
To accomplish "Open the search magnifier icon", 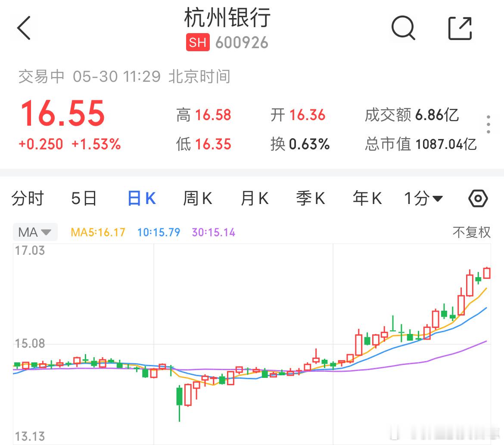I will [x=403, y=28].
